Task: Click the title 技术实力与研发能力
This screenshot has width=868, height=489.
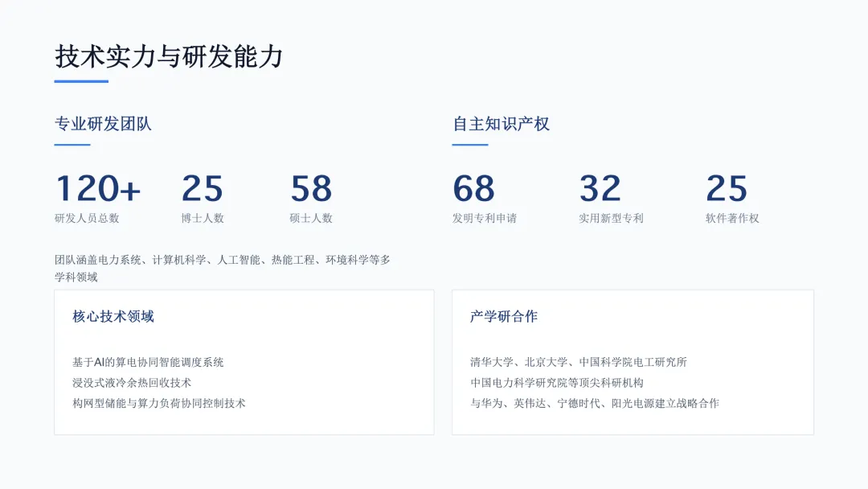Action: point(169,56)
